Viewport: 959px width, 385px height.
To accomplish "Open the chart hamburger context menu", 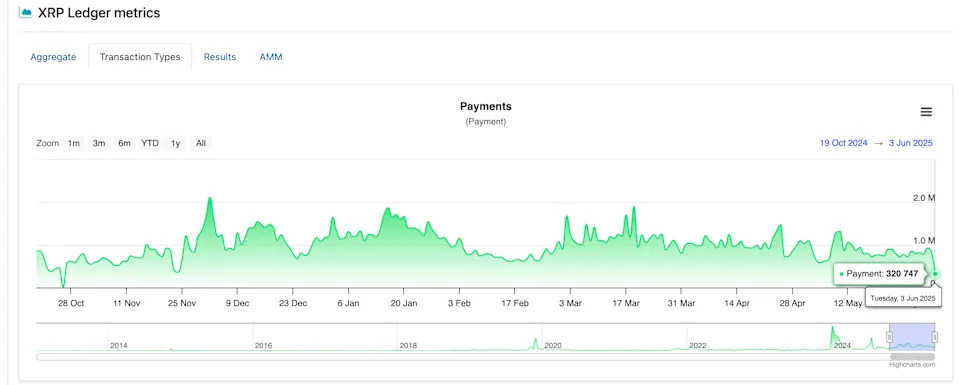I will (926, 112).
